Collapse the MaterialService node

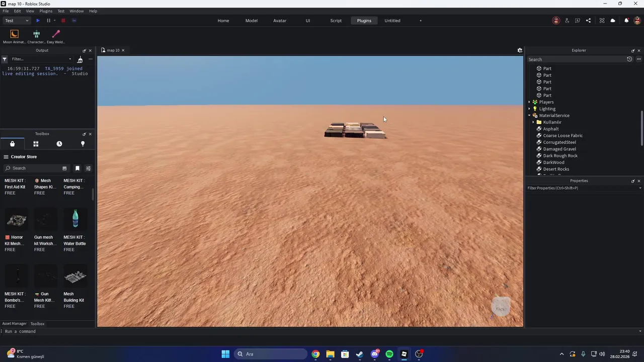click(529, 116)
